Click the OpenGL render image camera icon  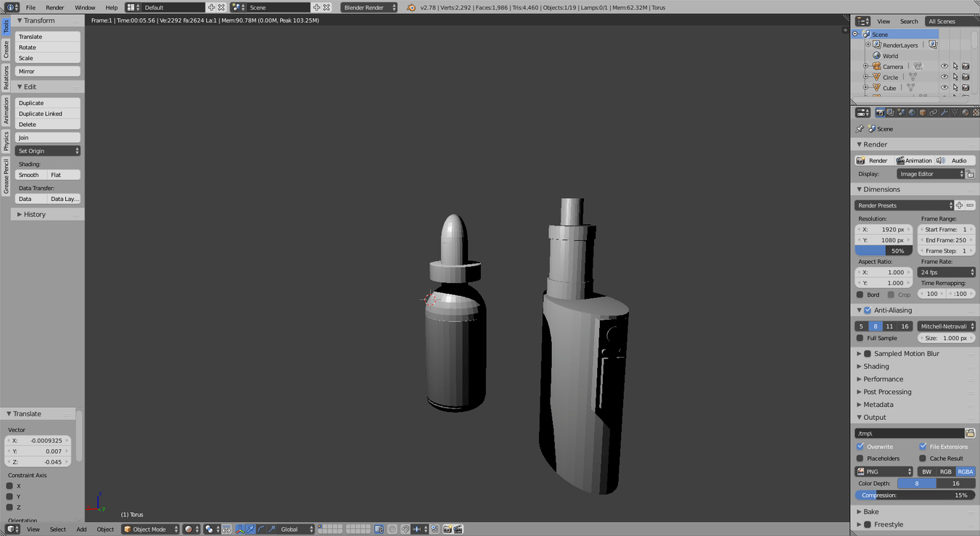pos(448,529)
